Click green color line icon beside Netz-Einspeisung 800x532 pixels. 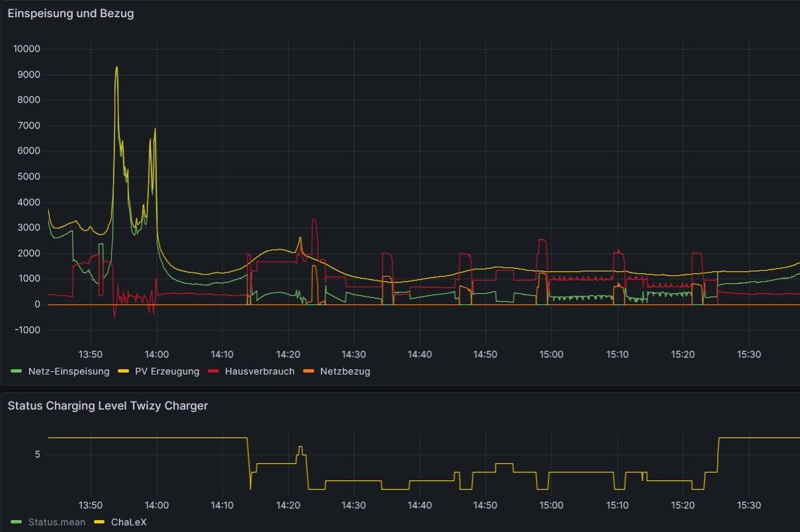point(17,371)
